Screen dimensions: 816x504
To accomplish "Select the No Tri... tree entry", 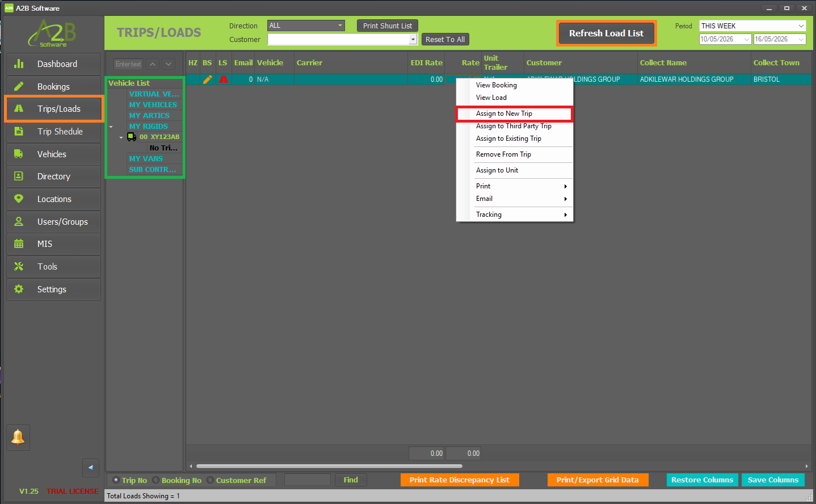I will (x=163, y=148).
